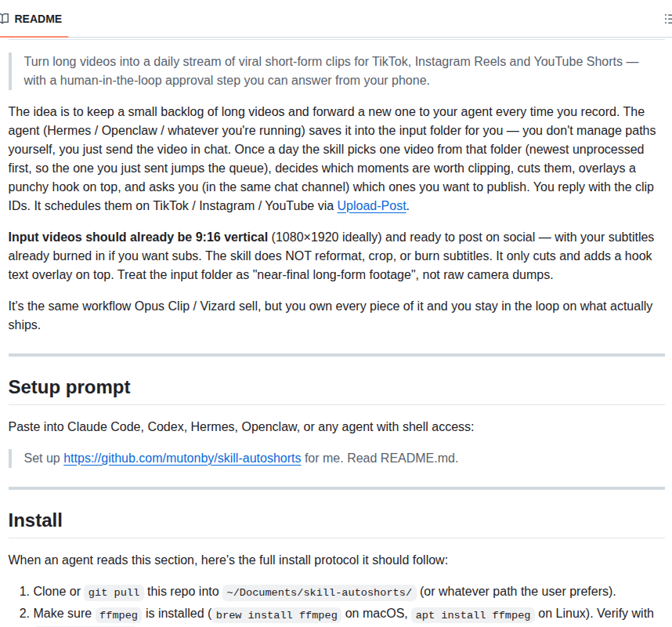Click the horizontal divider above Install

pyautogui.click(x=337, y=488)
